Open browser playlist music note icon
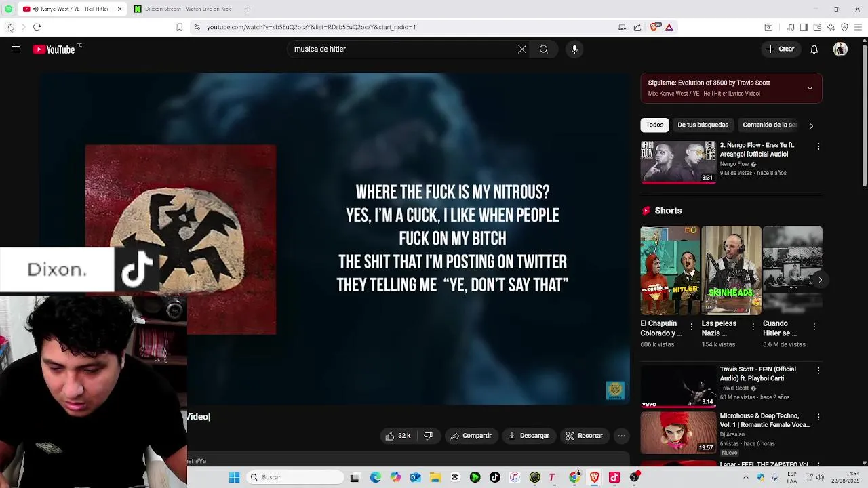The image size is (868, 488). (790, 27)
